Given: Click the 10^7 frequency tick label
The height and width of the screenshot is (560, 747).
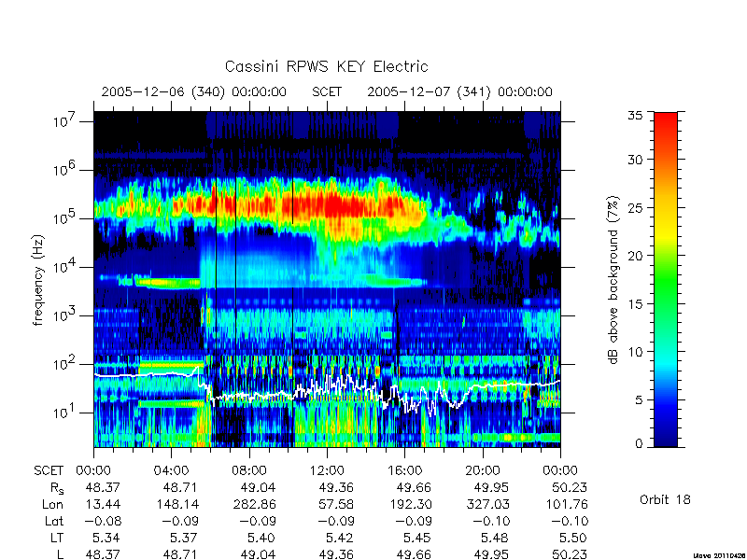Looking at the screenshot, I should 64,120.
